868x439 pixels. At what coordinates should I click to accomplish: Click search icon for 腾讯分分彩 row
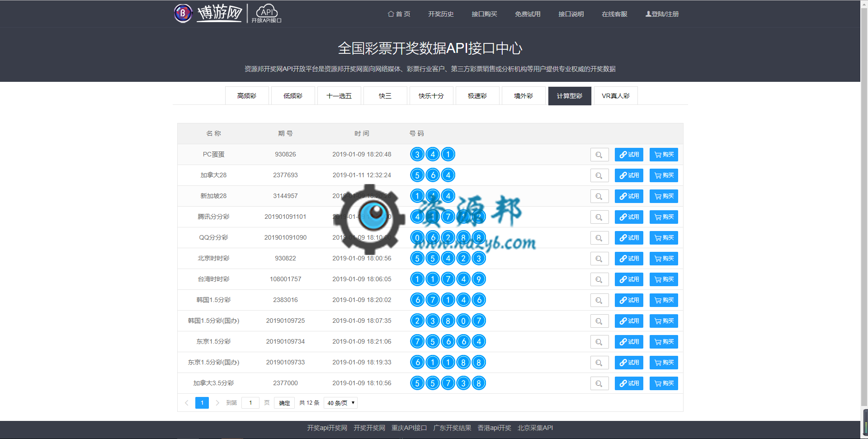[x=599, y=217]
